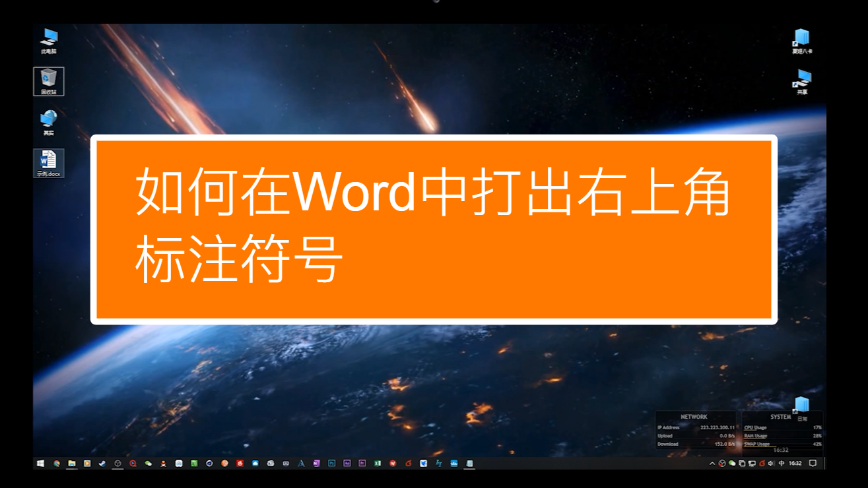The width and height of the screenshot is (868, 488).
Task: Open Steam from the taskbar
Action: click(x=102, y=464)
